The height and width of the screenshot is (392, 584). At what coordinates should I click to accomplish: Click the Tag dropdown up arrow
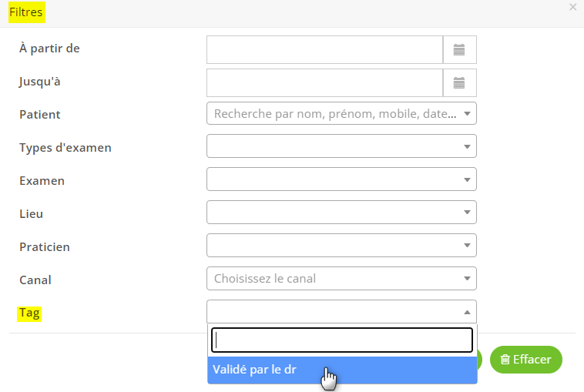point(467,312)
